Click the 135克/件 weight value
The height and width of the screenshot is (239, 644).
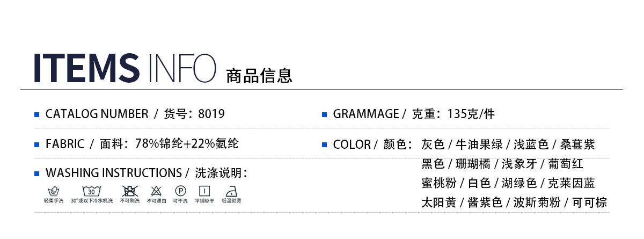click(471, 114)
